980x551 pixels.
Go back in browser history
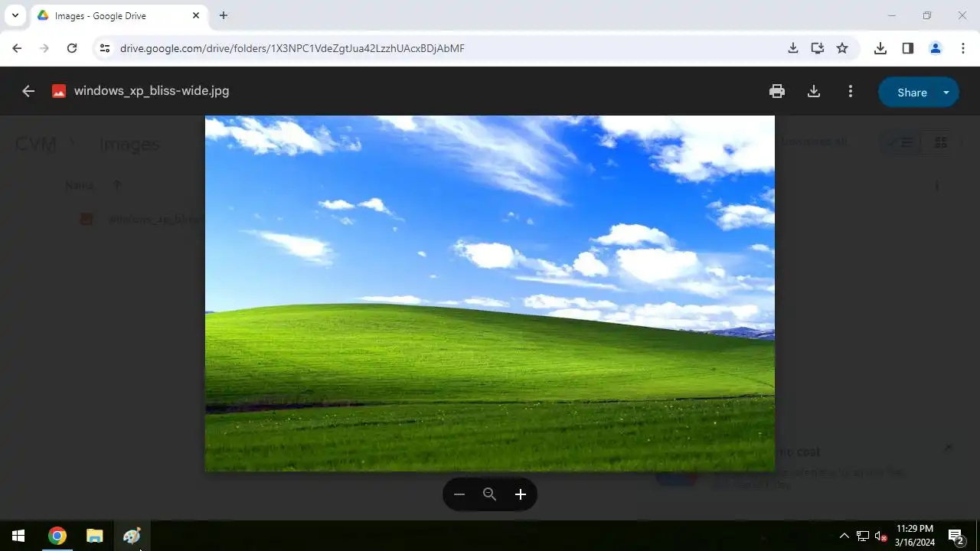coord(17,48)
